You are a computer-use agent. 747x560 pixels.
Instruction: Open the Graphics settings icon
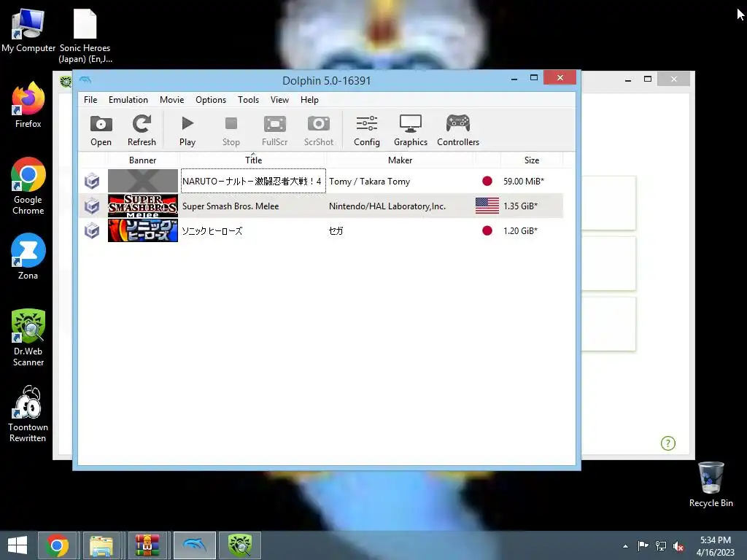(x=411, y=131)
